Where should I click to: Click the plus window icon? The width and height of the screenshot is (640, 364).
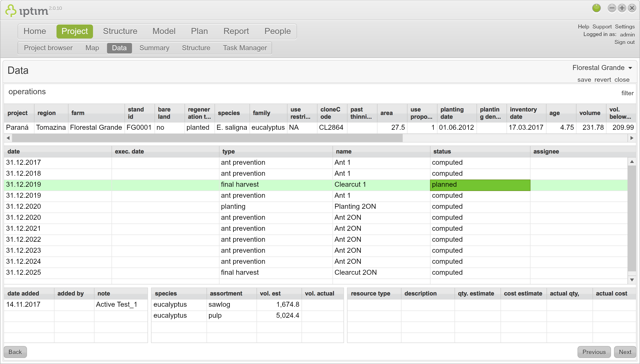tap(622, 8)
